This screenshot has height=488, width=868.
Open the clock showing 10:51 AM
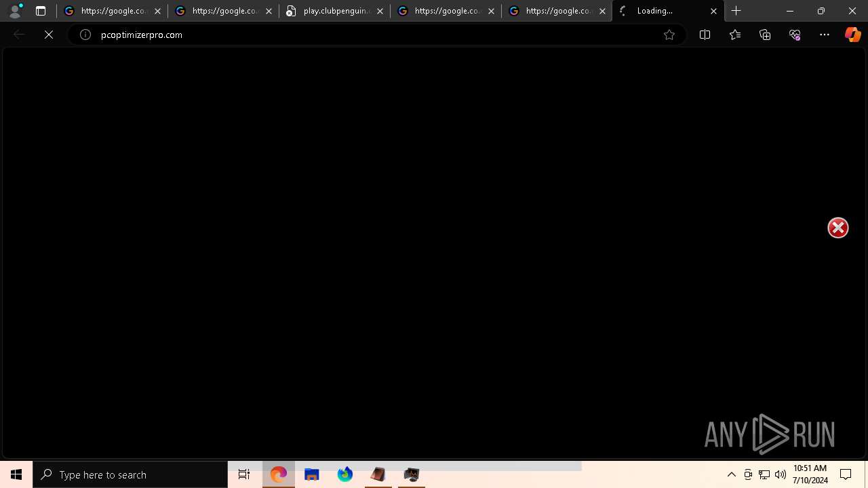pos(810,474)
